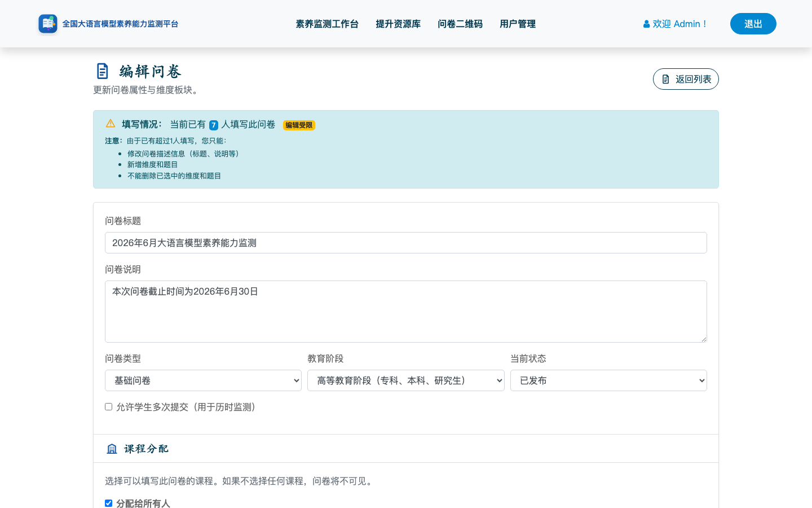Click the 教育阶段 field label
Viewport: 812px width, 508px height.
[x=325, y=358]
